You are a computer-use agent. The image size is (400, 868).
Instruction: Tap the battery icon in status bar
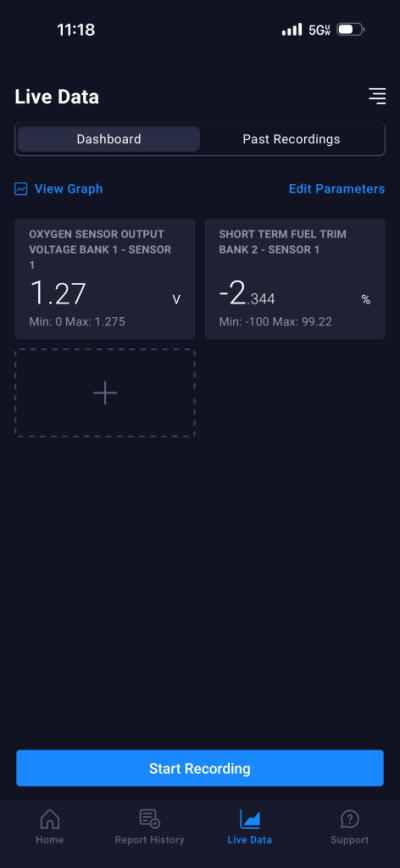351,29
